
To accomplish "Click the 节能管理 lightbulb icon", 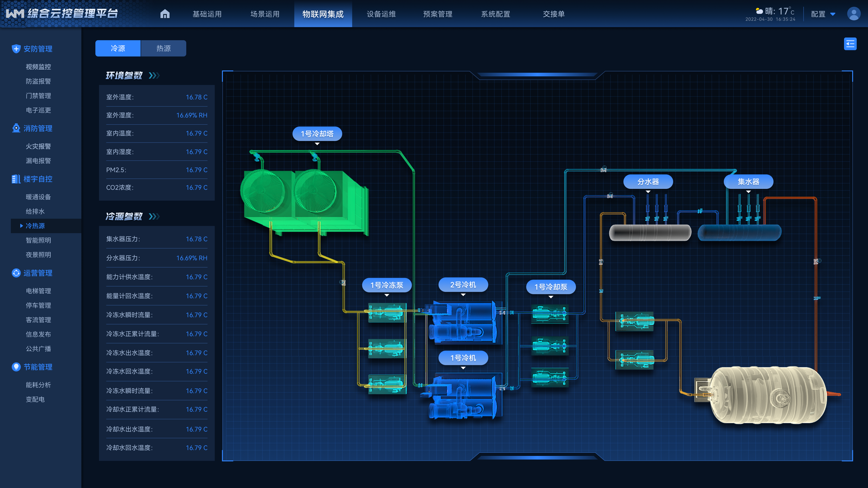I will [16, 367].
